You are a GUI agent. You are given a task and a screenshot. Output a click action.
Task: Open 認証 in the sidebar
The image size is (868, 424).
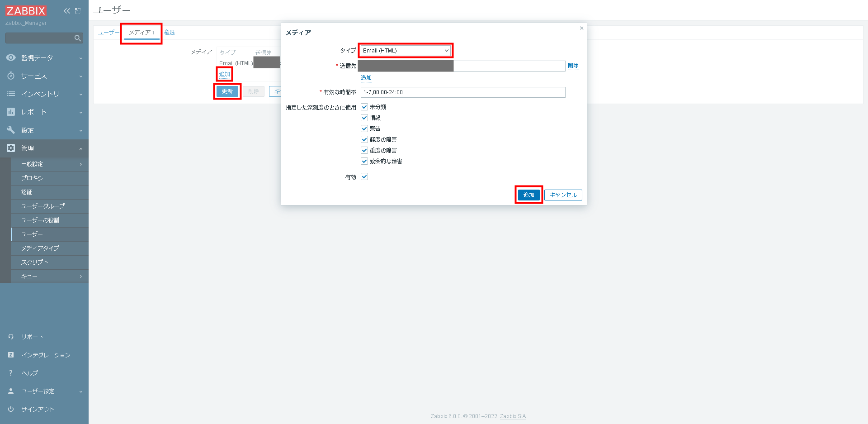click(50, 192)
